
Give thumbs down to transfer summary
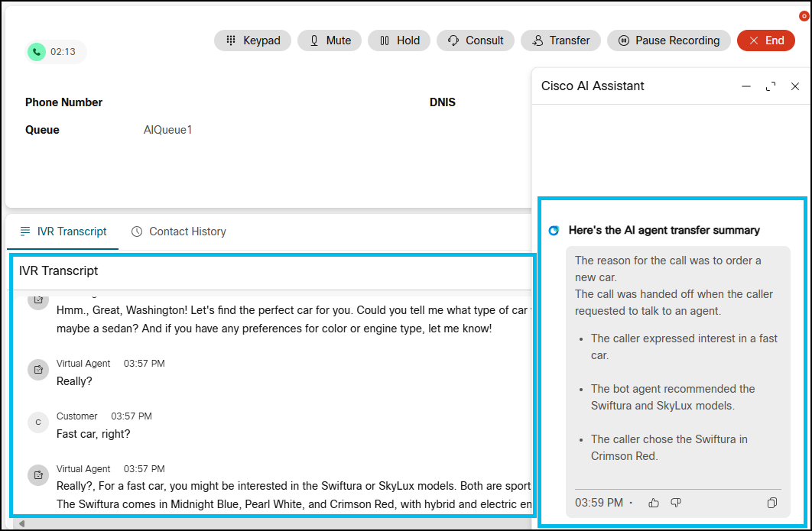coord(676,503)
